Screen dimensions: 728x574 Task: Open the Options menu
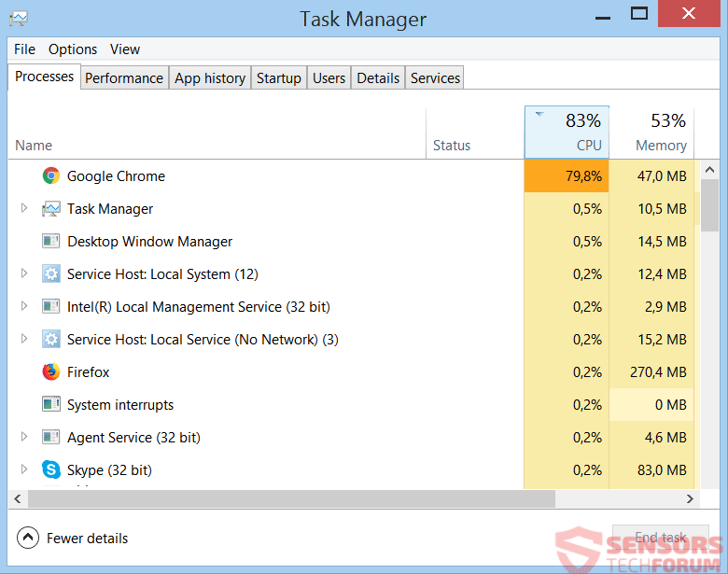(73, 49)
